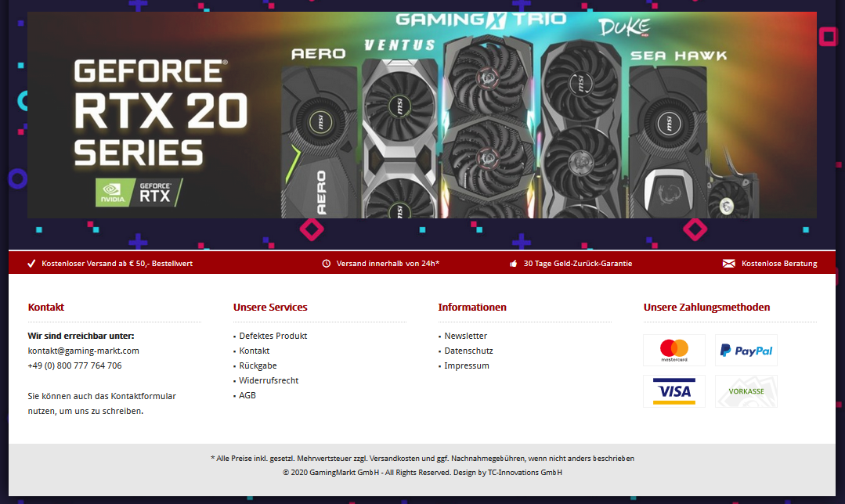Click checkmark icon beside Kostenloser Versand
Viewport: 845px width, 504px height.
tap(31, 263)
